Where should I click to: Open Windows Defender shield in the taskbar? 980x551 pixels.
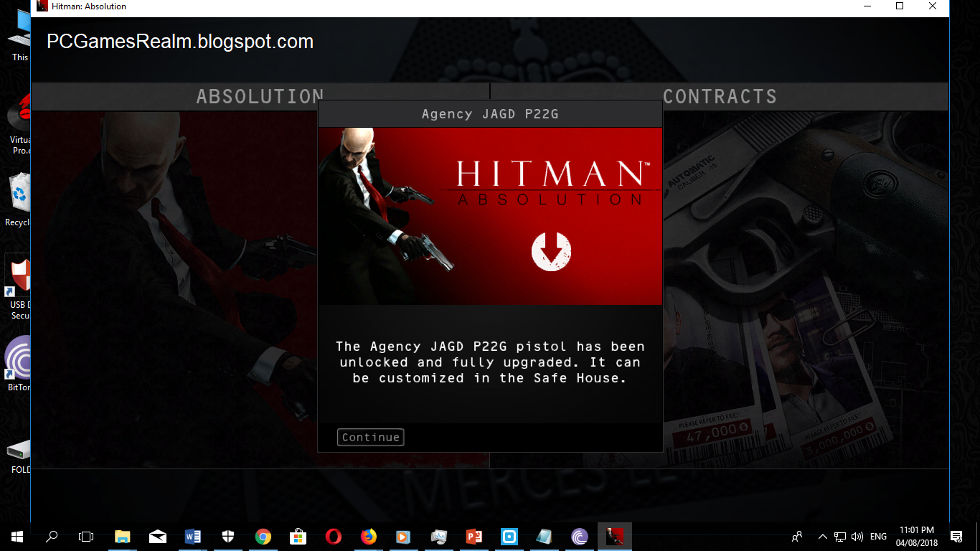(228, 536)
